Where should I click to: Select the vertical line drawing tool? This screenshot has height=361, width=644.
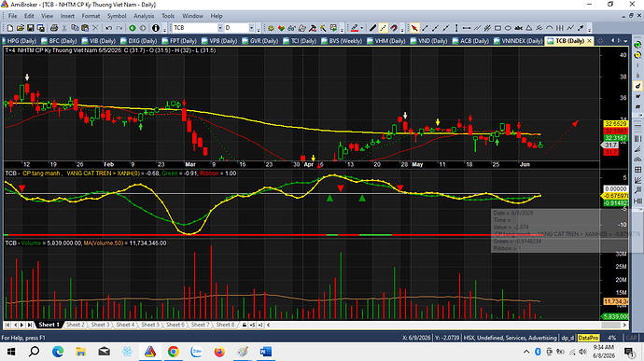pyautogui.click(x=456, y=28)
